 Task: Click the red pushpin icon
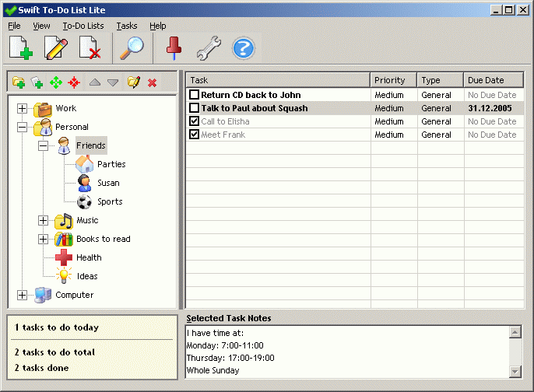(174, 48)
